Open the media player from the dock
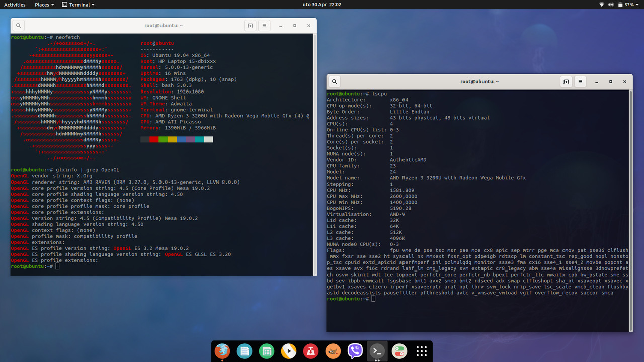Screen dimensions: 644x362 (288, 351)
